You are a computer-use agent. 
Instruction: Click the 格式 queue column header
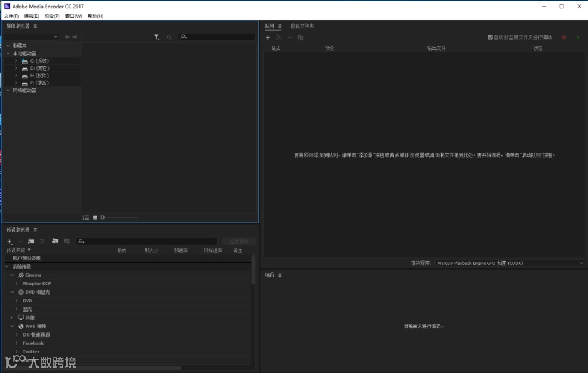point(275,48)
